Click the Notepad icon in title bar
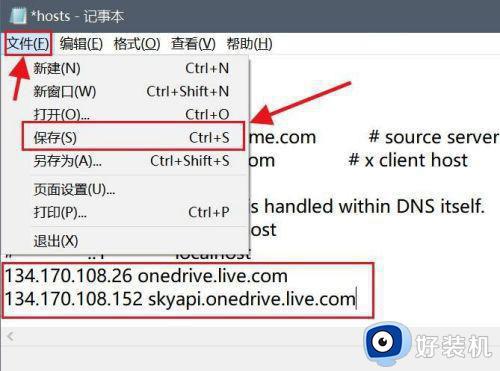Viewport: 500px width, 371px height. click(18, 16)
